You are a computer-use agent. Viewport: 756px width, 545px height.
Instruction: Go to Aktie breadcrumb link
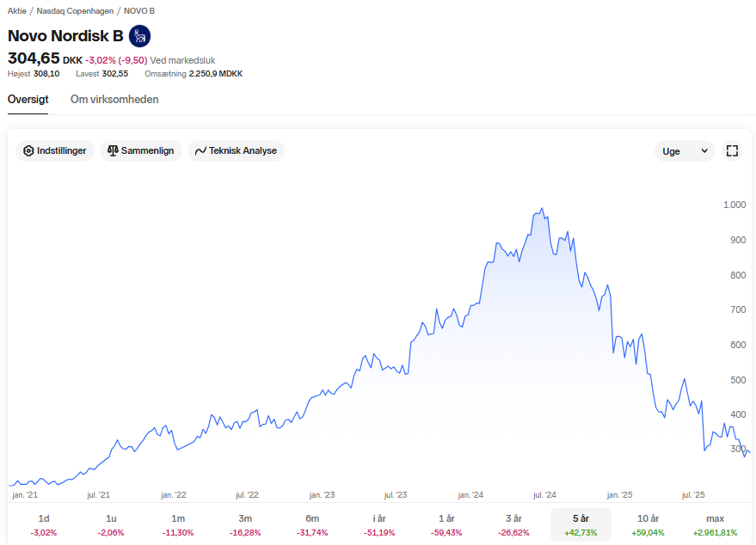click(17, 11)
